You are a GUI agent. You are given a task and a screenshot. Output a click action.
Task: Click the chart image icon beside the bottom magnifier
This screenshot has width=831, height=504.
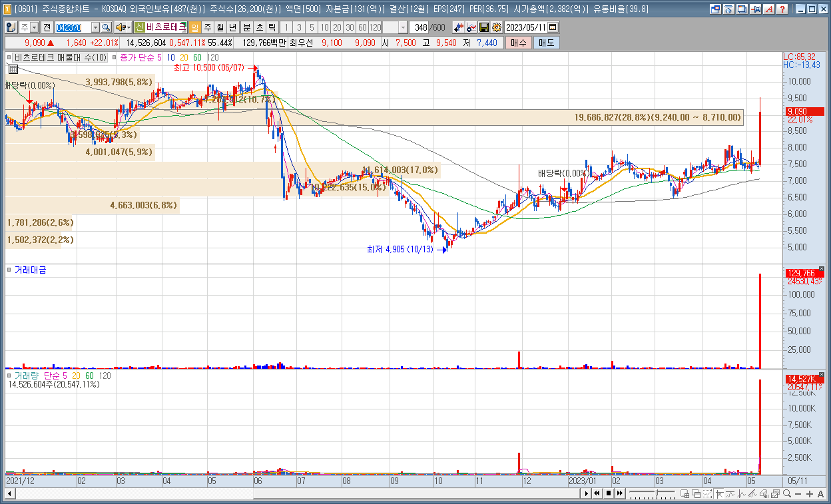tap(775, 493)
